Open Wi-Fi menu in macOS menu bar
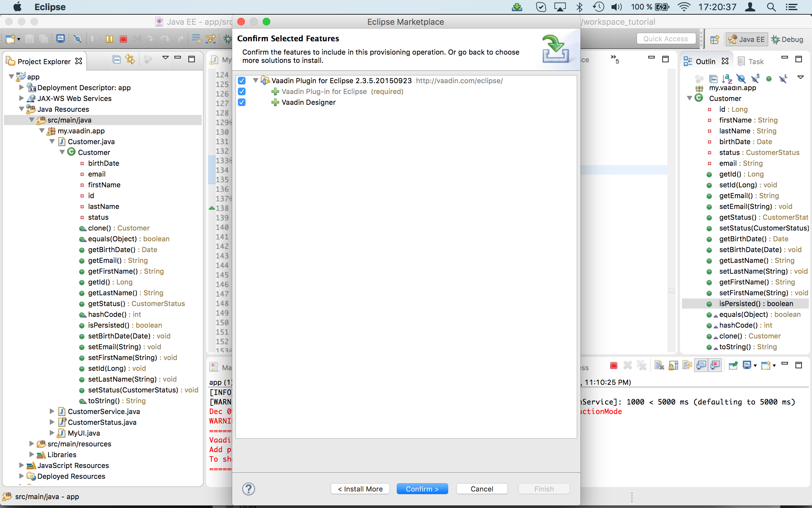 pos(684,7)
